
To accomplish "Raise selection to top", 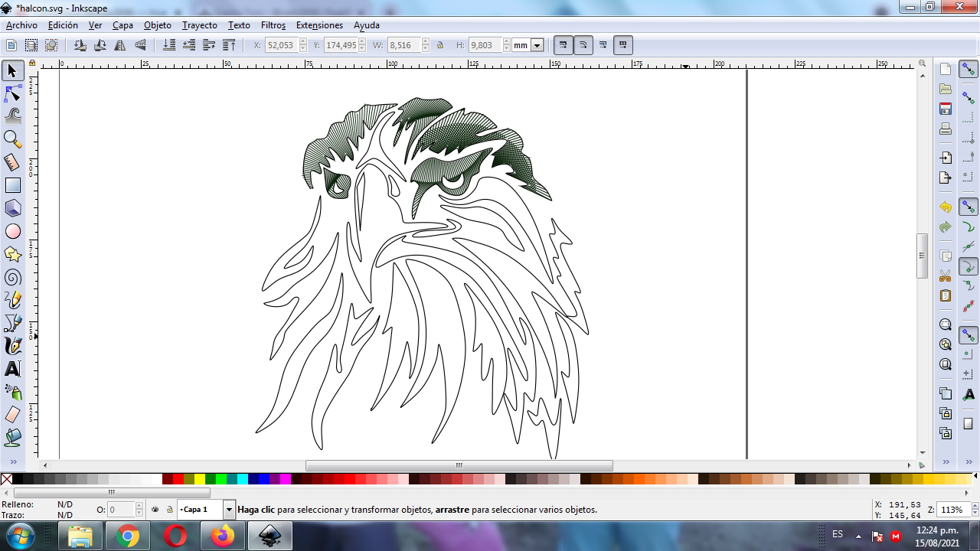I will pyautogui.click(x=229, y=45).
